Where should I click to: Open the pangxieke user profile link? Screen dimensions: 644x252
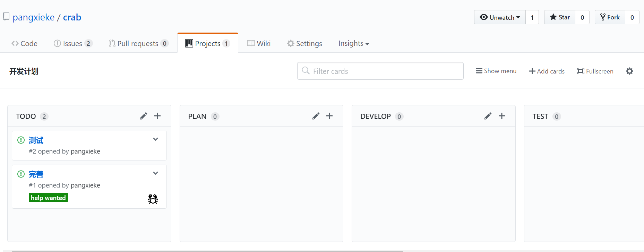point(34,17)
